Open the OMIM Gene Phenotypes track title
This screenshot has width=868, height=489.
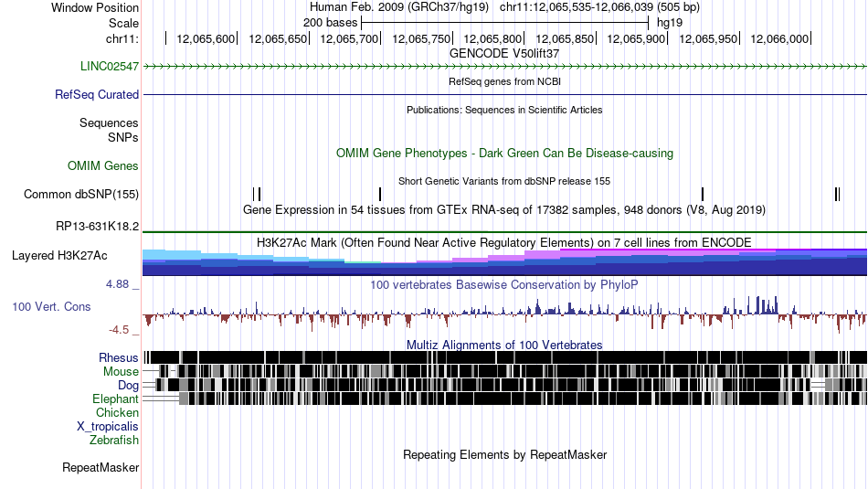click(x=504, y=153)
